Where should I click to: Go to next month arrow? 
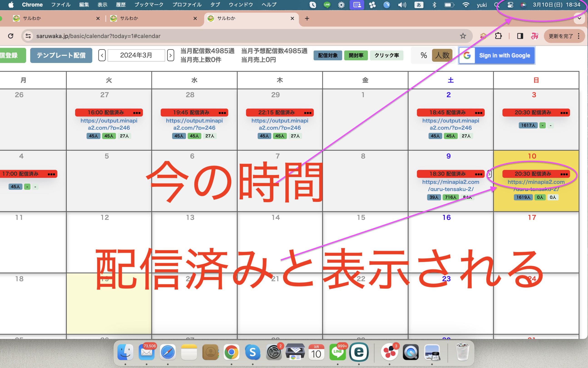(x=171, y=55)
